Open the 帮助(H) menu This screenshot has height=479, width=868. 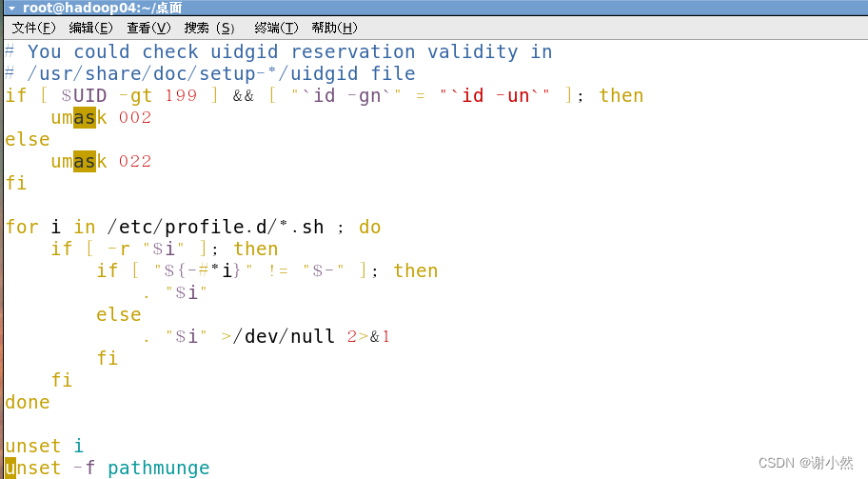tap(334, 28)
